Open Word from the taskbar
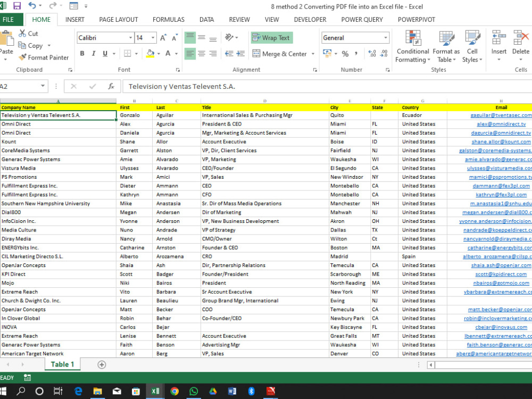This screenshot has width=532, height=399. pos(232,391)
